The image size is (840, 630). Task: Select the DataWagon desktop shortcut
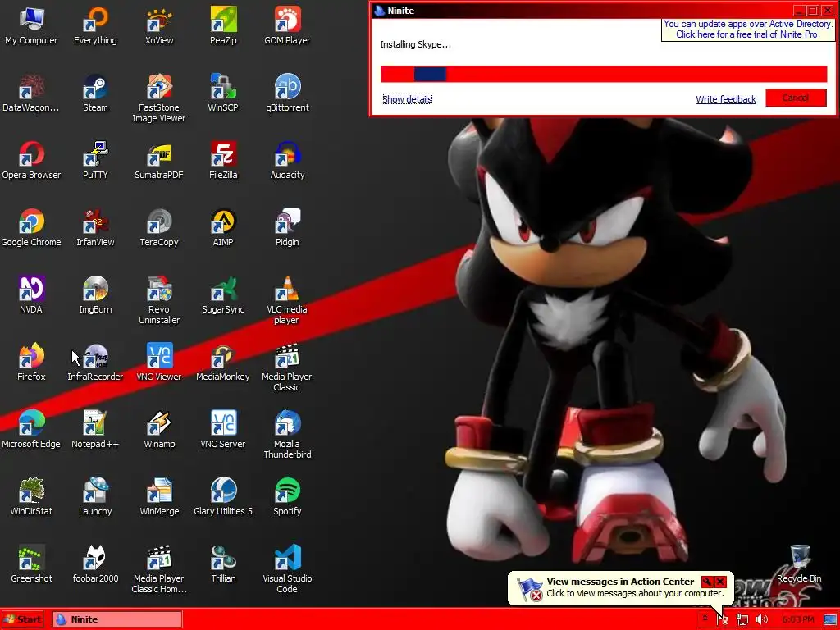pyautogui.click(x=31, y=94)
